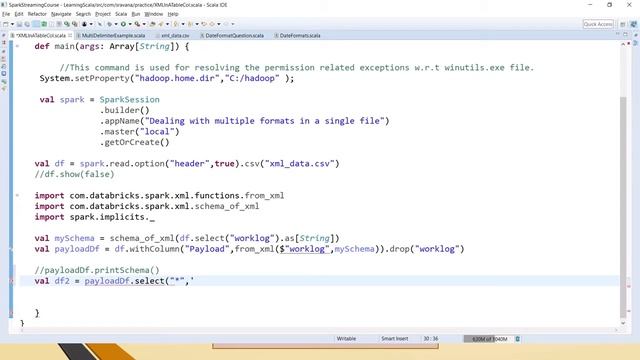Click "hadoop.home.dir" string in code
Image resolution: width=640 pixels, height=360 pixels.
click(177, 78)
